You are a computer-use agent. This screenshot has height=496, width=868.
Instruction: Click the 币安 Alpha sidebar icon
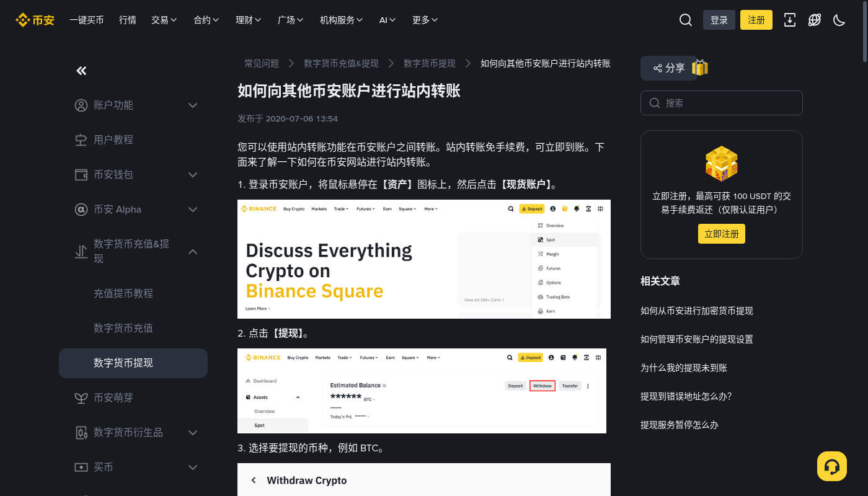[81, 210]
